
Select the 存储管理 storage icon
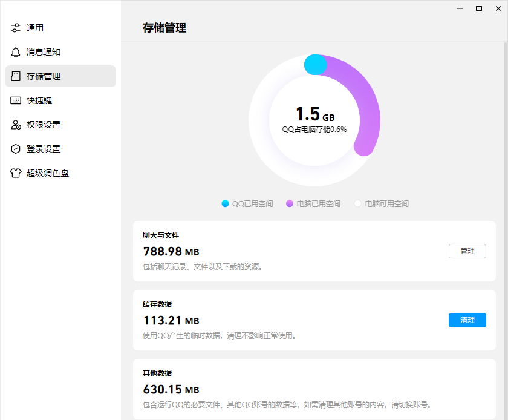16,76
